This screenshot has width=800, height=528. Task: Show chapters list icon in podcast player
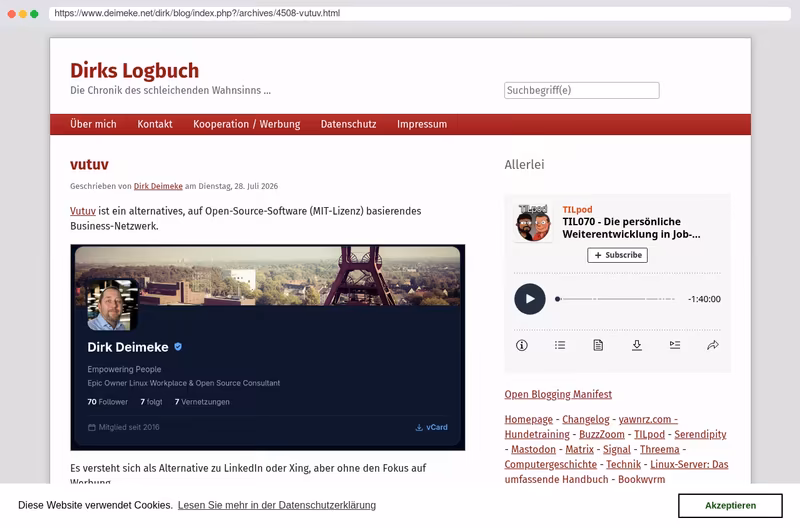pos(560,345)
